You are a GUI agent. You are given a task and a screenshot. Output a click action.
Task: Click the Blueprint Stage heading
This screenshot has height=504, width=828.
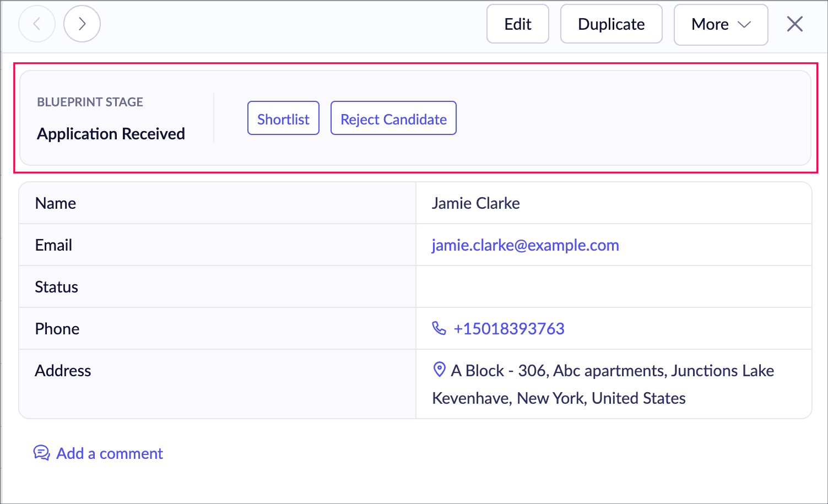click(x=90, y=102)
